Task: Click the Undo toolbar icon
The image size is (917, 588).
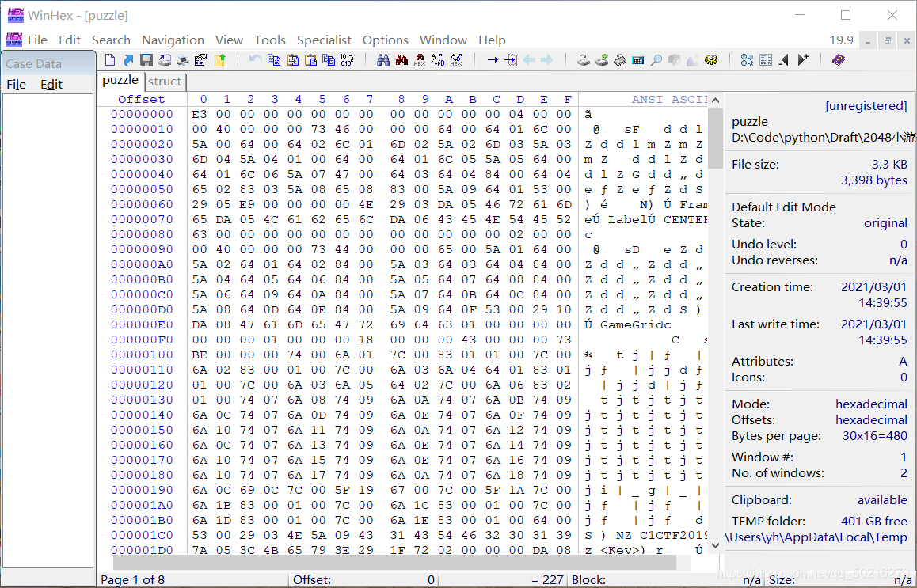Action: coord(255,60)
